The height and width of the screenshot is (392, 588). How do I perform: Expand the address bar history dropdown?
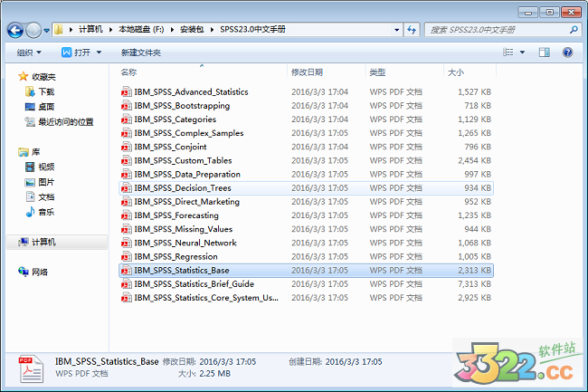[396, 30]
